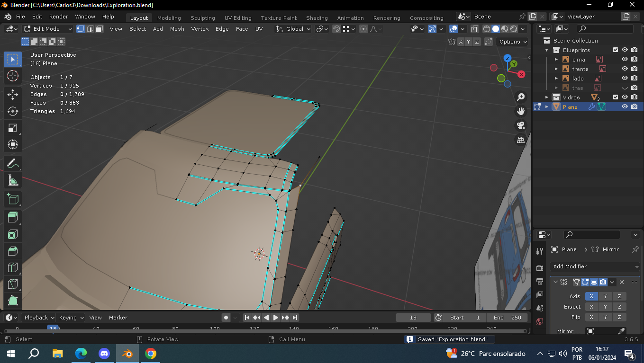Toggle Flip Z on Mirror modifier

(x=619, y=317)
